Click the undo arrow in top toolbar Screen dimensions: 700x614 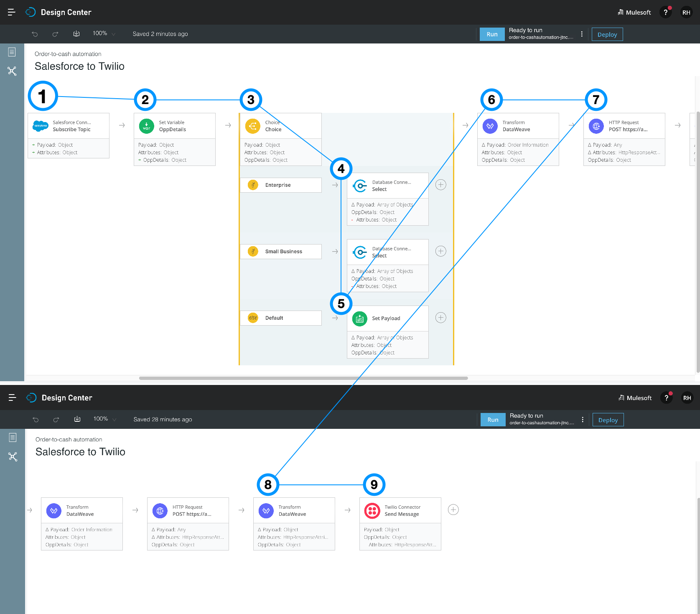35,34
